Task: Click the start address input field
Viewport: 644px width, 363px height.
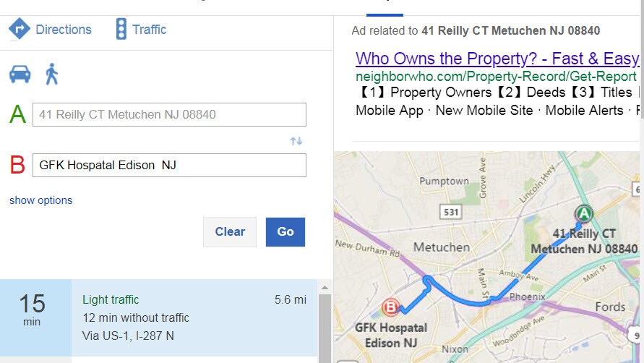Action: tap(169, 115)
